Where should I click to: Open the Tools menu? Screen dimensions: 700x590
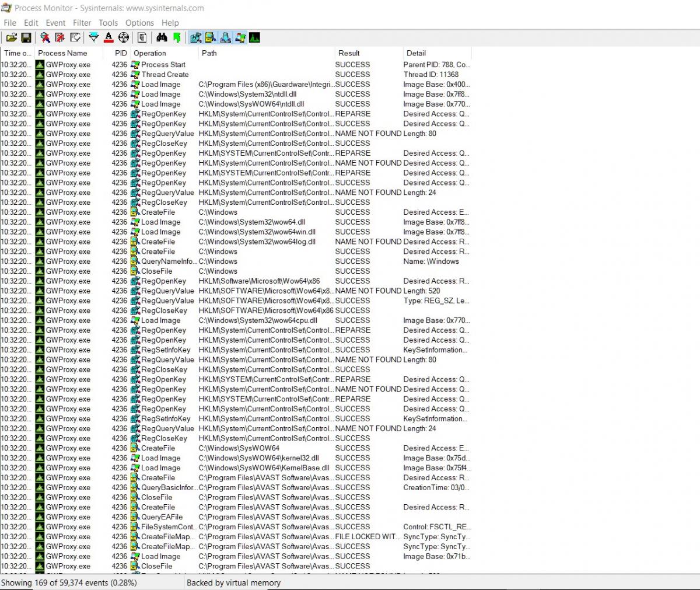108,23
